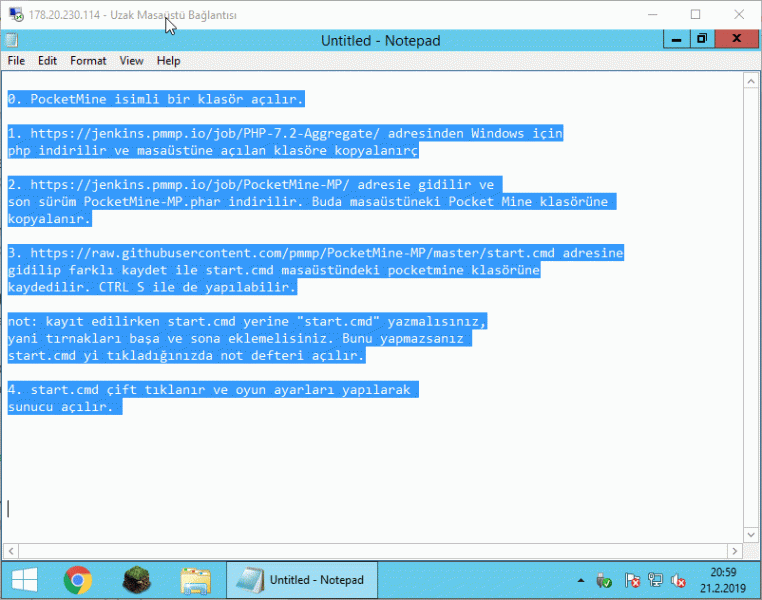Click the raw.githubusercontent.com start.cmd URL
This screenshot has height=600, width=762.
(x=292, y=253)
